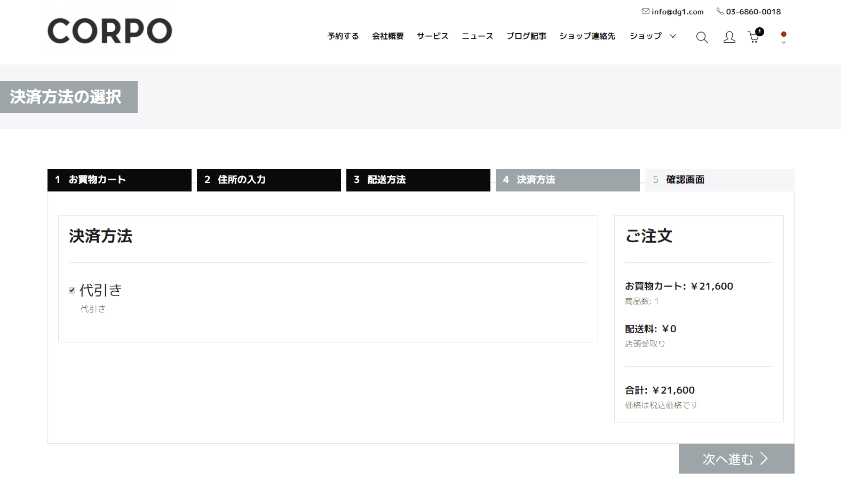Click the 価格は税込価格です note
Screen dimensions: 841x504
(x=661, y=405)
